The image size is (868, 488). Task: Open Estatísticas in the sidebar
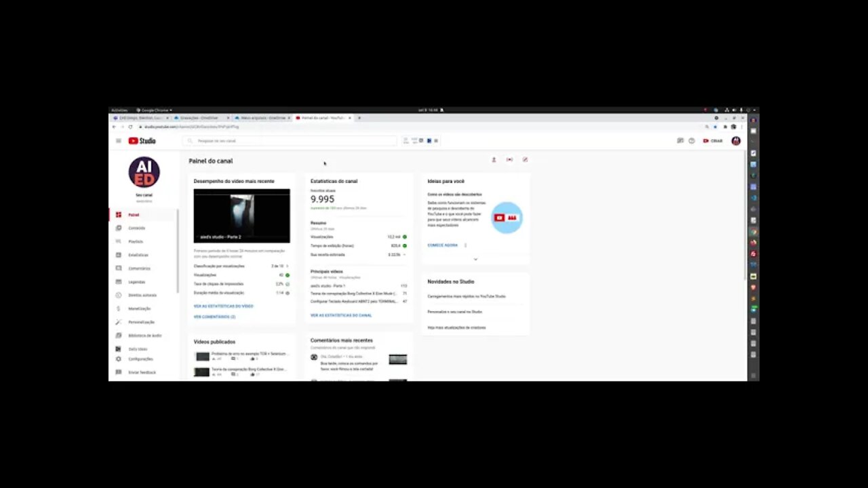coord(142,255)
